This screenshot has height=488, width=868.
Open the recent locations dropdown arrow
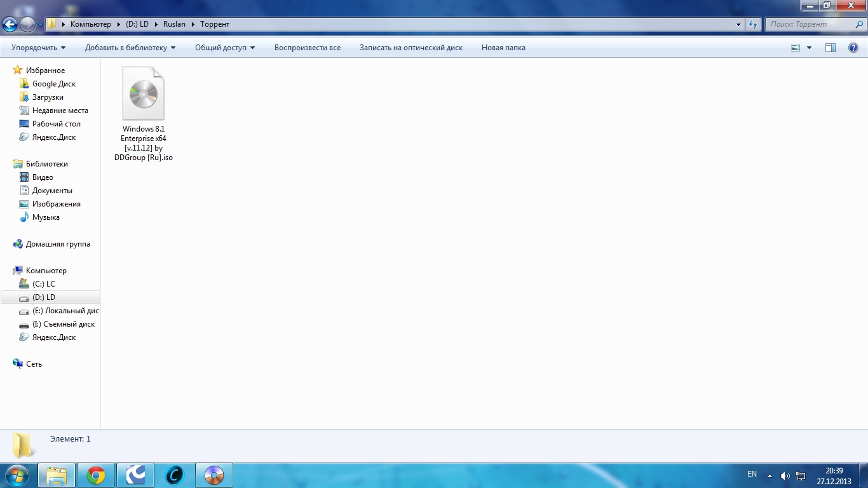pyautogui.click(x=40, y=25)
